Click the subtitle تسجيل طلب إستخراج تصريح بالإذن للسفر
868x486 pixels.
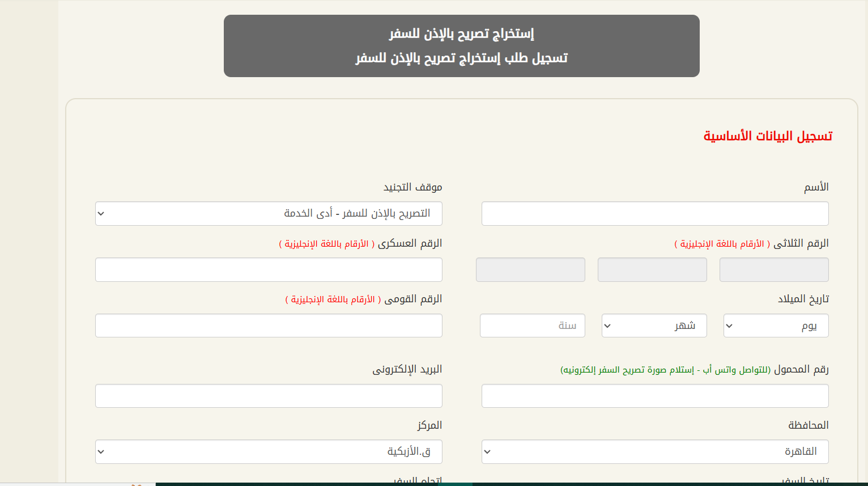pos(462,58)
